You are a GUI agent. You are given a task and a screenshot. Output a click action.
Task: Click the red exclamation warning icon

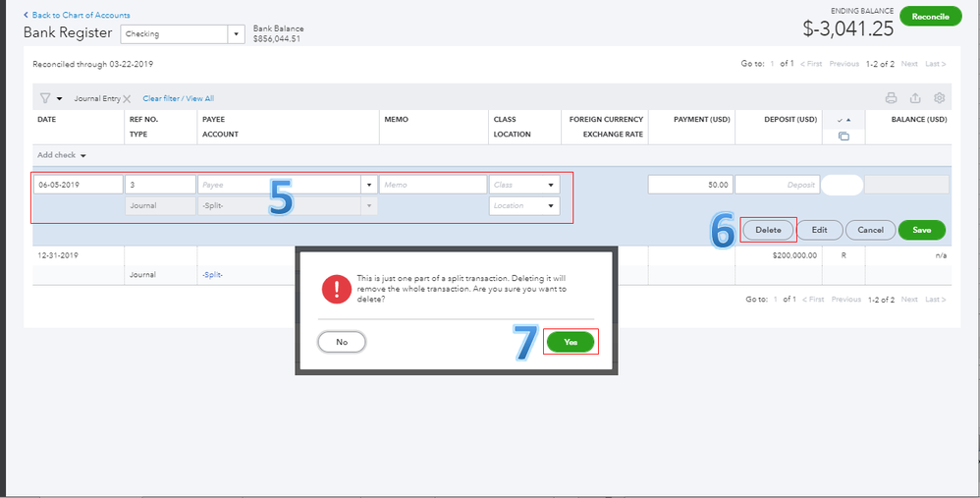336,289
